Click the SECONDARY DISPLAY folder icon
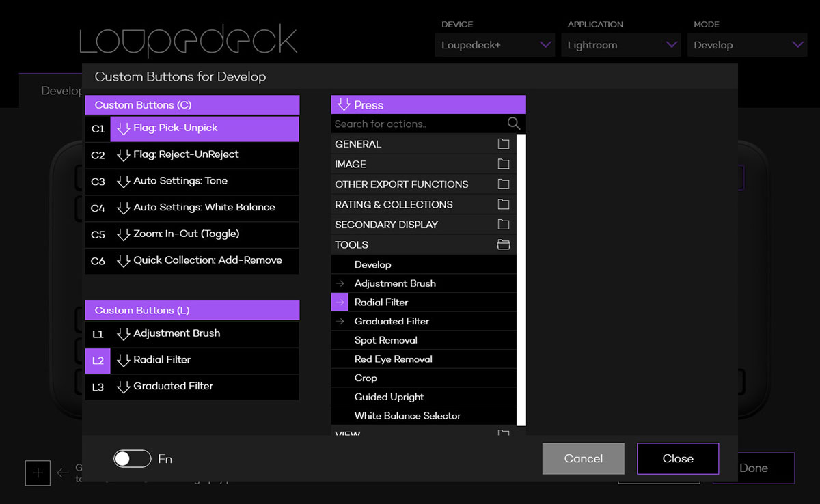 coord(504,225)
